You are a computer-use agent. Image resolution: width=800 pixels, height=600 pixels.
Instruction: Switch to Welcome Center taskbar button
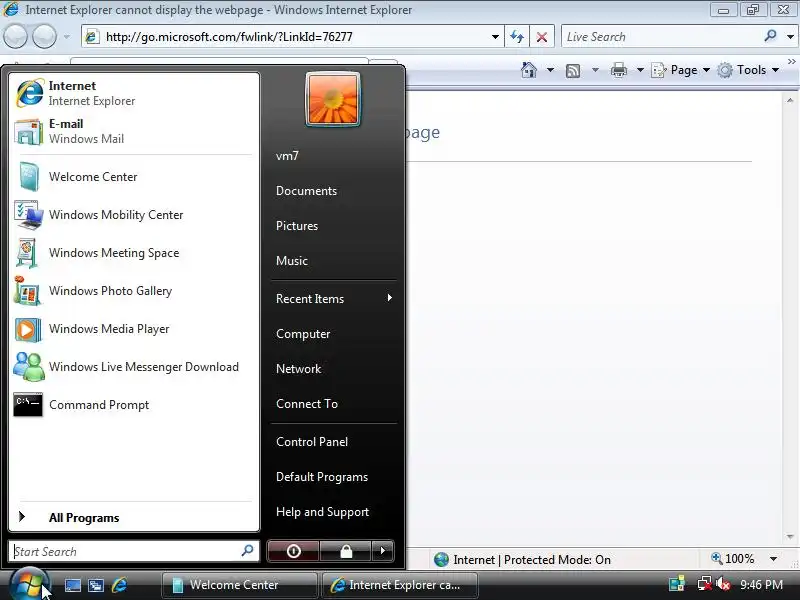tap(239, 585)
